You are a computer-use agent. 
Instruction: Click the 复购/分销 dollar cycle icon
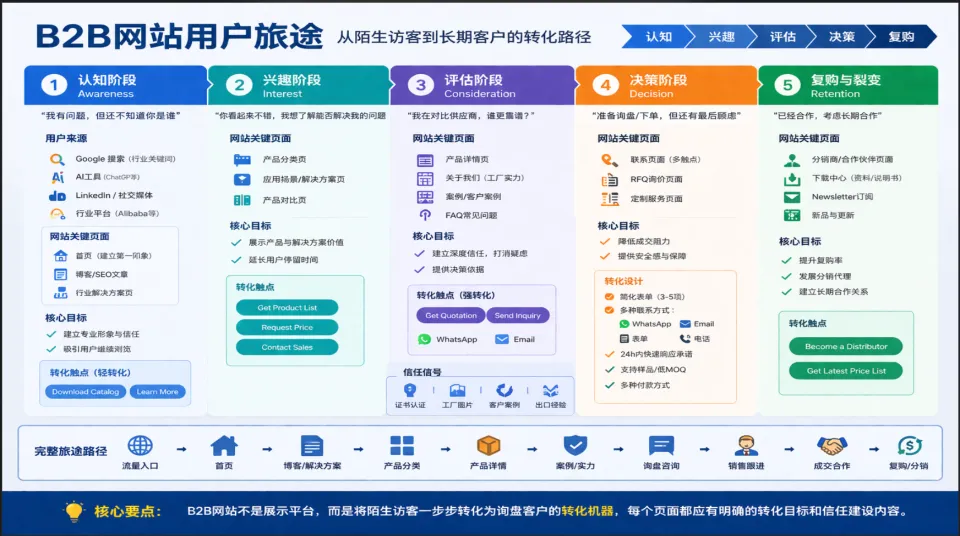[x=909, y=445]
